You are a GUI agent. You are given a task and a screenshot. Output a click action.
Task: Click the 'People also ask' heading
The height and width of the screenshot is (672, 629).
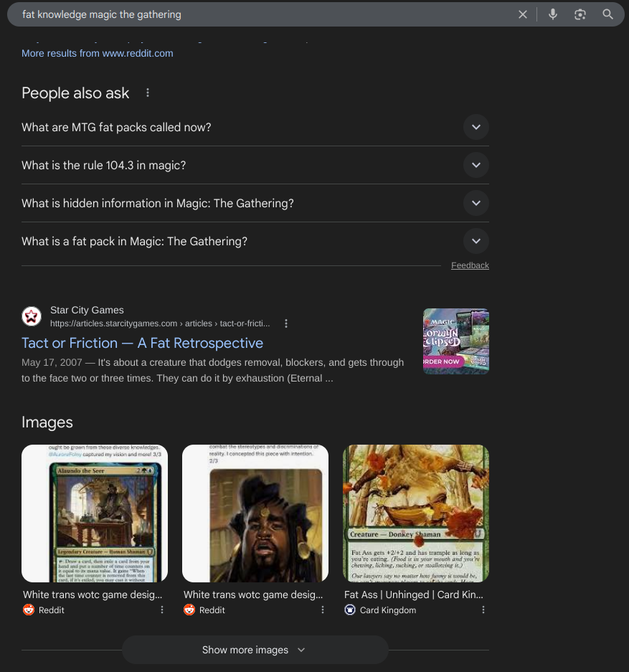coord(75,93)
